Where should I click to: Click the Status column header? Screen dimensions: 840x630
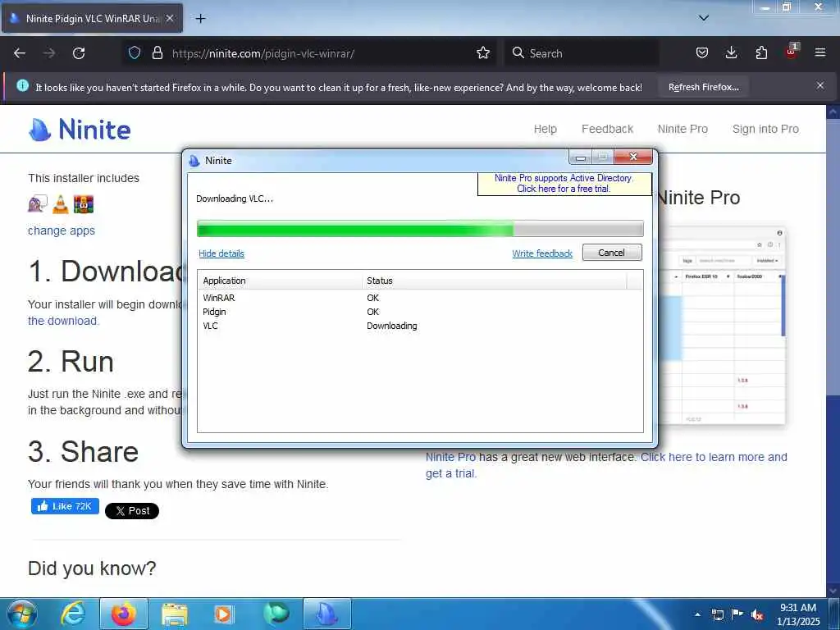(x=495, y=281)
